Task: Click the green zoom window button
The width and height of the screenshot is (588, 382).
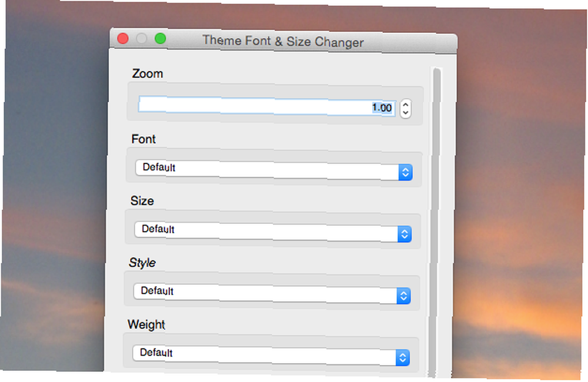Action: (161, 38)
